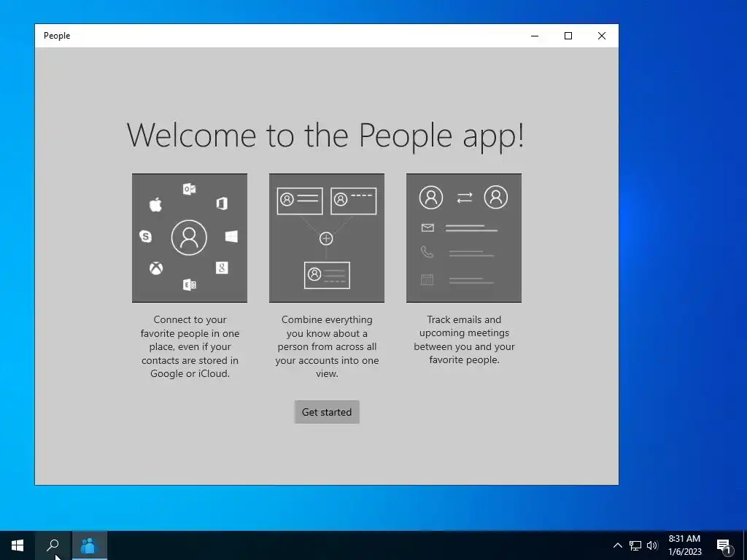Close the People window
This screenshot has height=560, width=747.
click(602, 36)
